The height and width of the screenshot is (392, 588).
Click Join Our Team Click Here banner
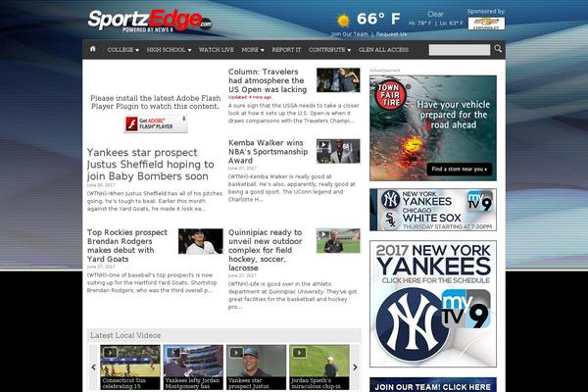(433, 385)
